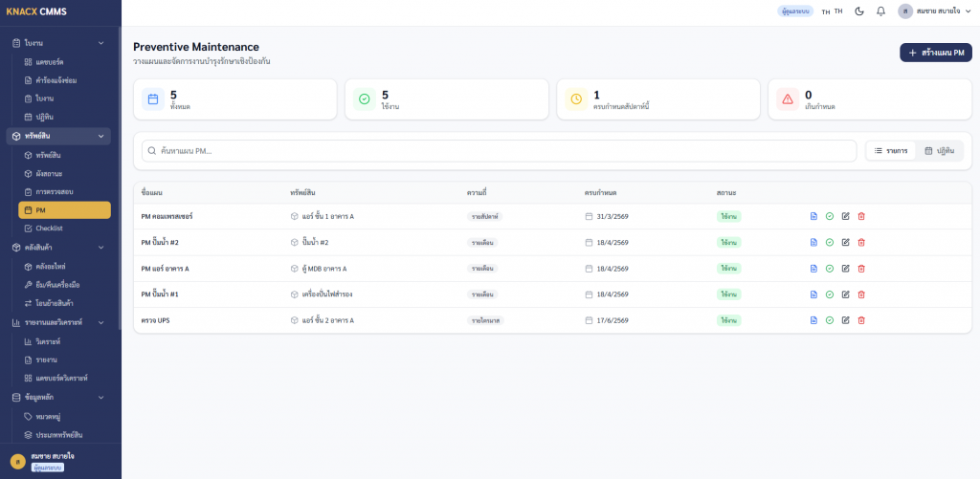Click the สร้างแผน PM button

[935, 53]
